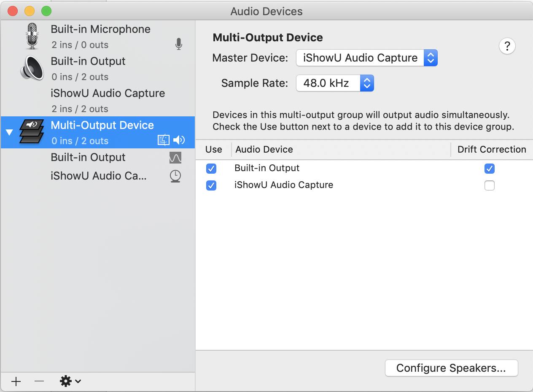
Task: Click the Configure Speakers... button
Action: 451,368
